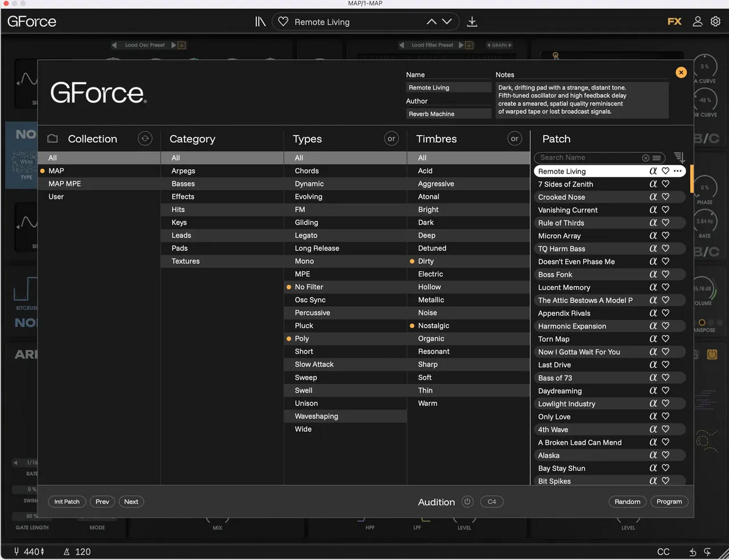
Task: Click the Collection folder icon
Action: point(53,138)
